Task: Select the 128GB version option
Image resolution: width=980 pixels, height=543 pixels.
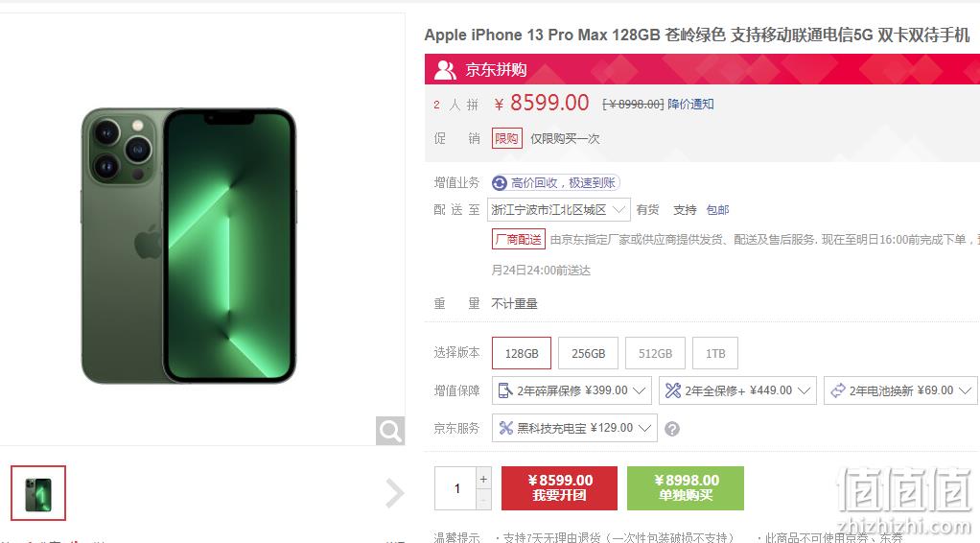Action: click(x=522, y=353)
